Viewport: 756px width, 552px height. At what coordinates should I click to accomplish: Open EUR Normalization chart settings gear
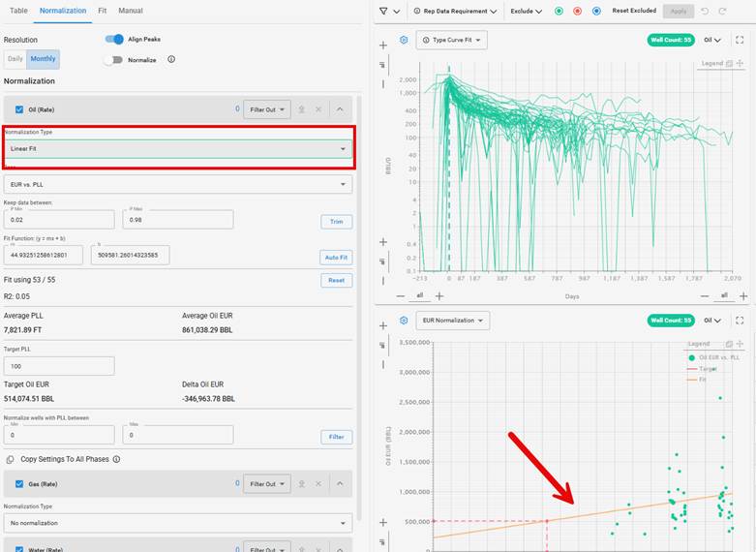click(404, 321)
